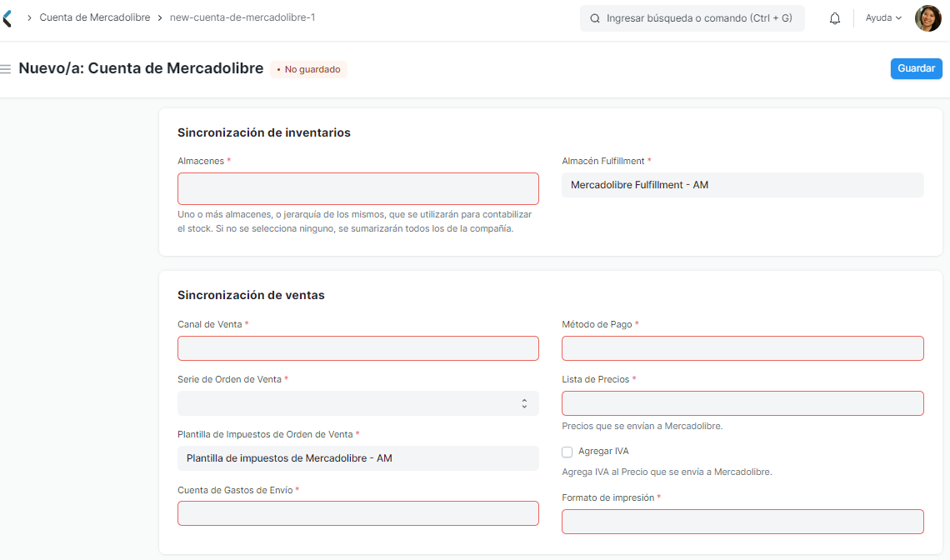Open the Serie de Orden de Venta dropdown
Viewport: 950px width, 560px height.
pyautogui.click(x=358, y=403)
